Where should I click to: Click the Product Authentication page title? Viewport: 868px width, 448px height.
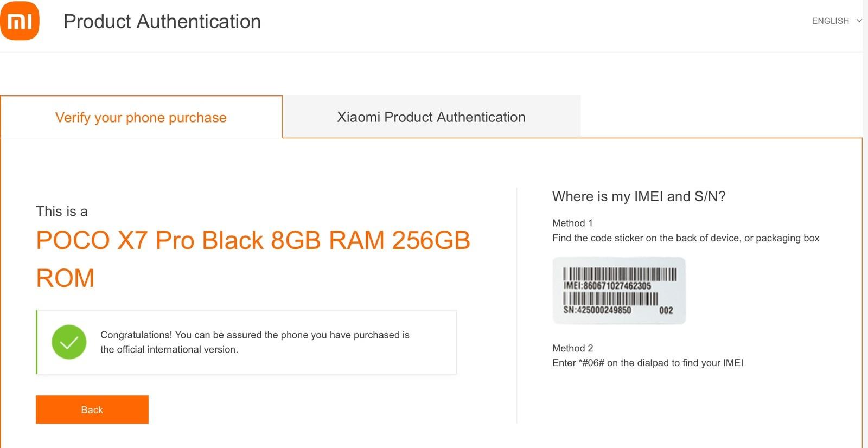(162, 22)
